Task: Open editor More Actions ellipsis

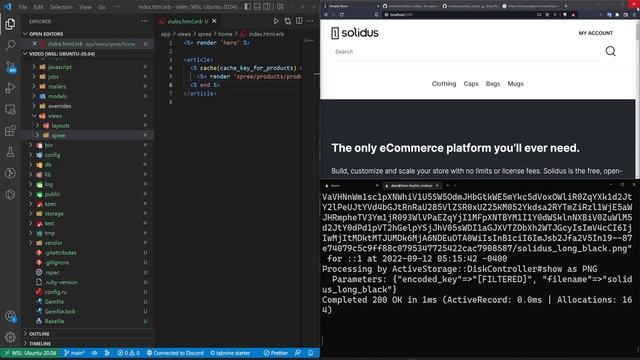Action: pyautogui.click(x=310, y=21)
